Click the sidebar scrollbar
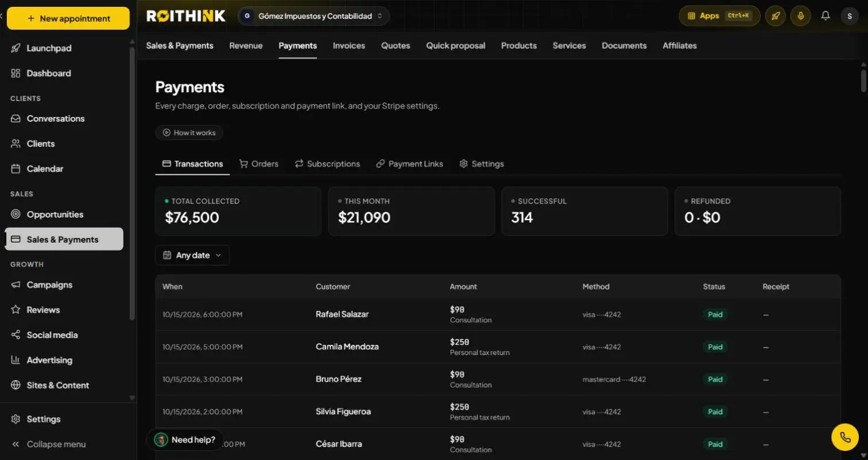Screen dimensions: 868x460 coord(132,184)
